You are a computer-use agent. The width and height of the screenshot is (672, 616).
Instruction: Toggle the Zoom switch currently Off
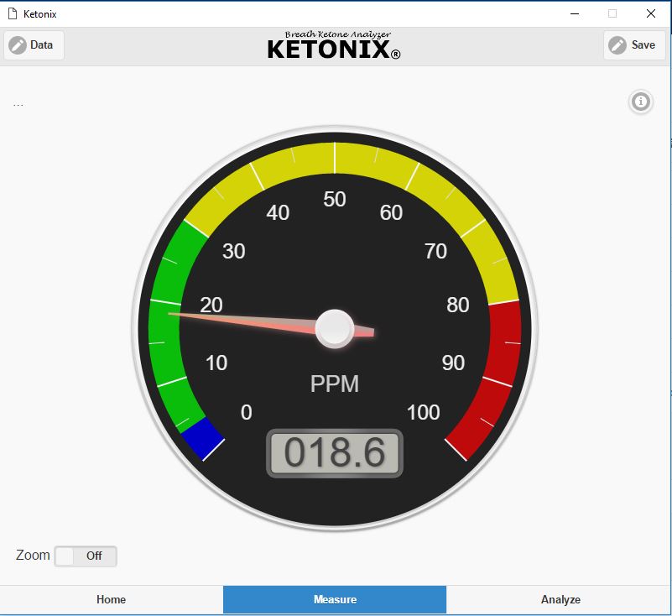point(86,556)
